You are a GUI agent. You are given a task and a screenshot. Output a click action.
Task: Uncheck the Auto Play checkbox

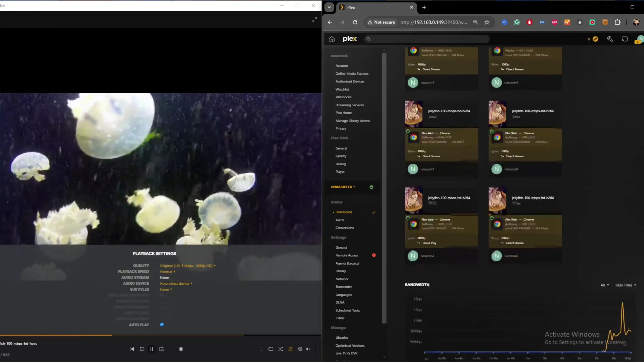coord(162,325)
